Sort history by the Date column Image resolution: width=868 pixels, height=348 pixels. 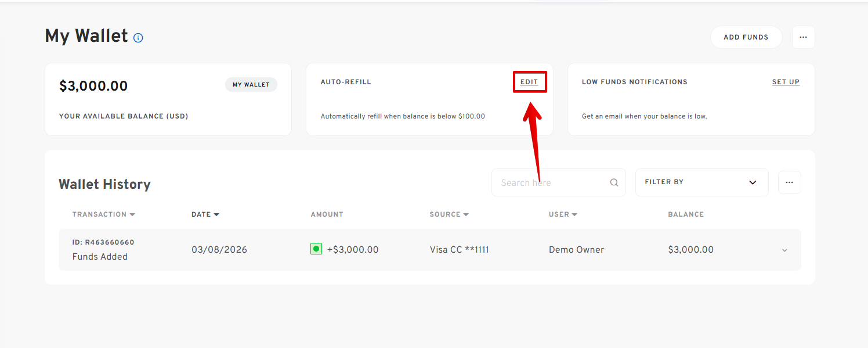[205, 214]
